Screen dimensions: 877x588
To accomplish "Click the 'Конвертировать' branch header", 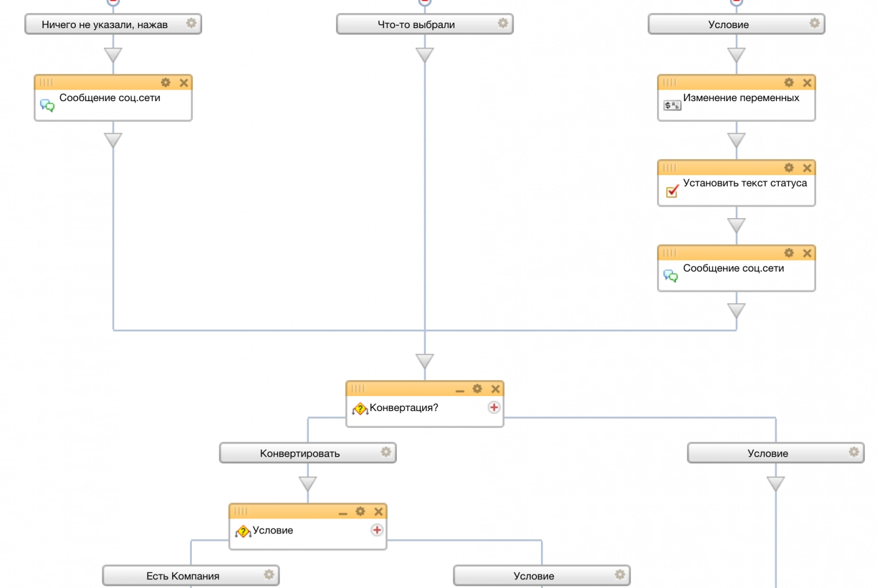I will 300,453.
